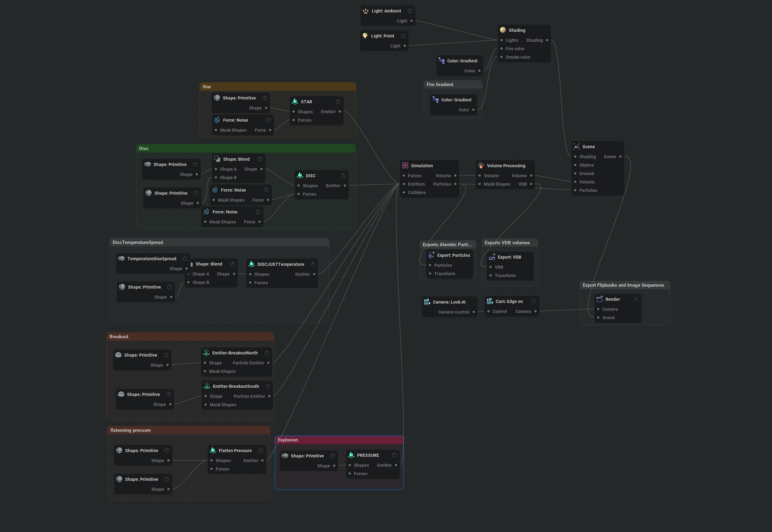
Task: Click the Emitter-BreakoutNorth emitter icon
Action: (206, 353)
